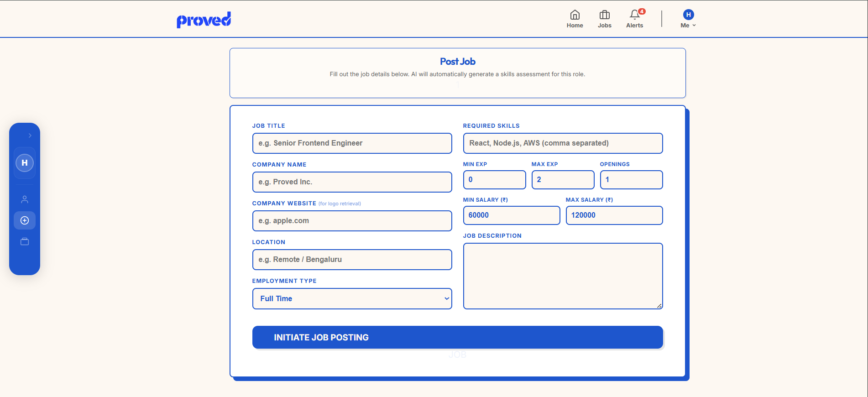Click the Max Salary field

614,215
